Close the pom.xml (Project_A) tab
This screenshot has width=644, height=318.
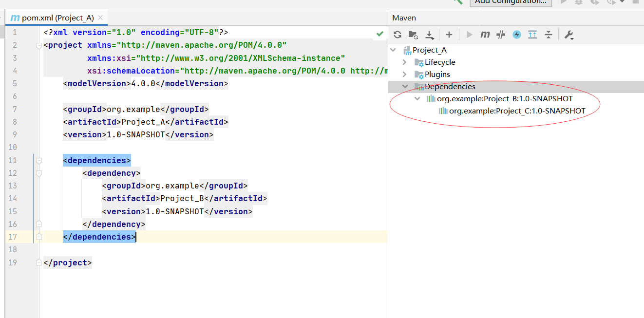[x=100, y=18]
